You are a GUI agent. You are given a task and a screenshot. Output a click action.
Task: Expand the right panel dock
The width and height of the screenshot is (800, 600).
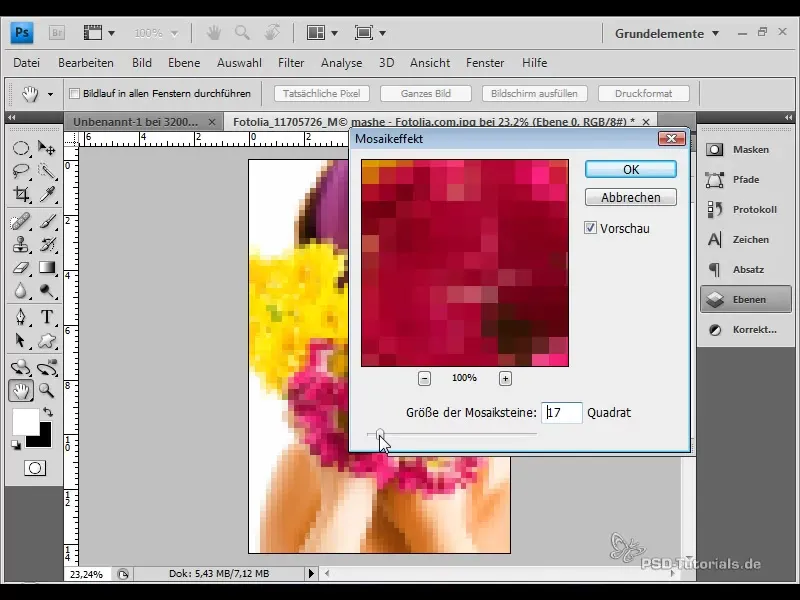click(789, 117)
